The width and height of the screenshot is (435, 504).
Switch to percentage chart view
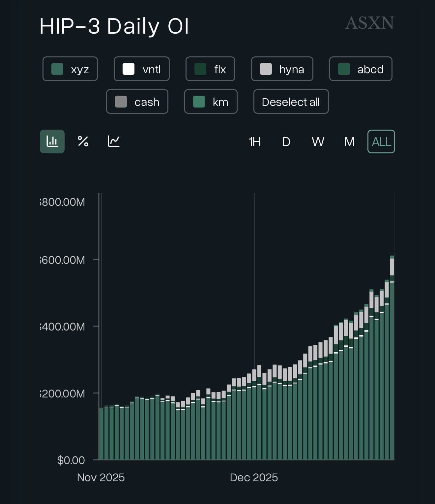click(x=83, y=142)
